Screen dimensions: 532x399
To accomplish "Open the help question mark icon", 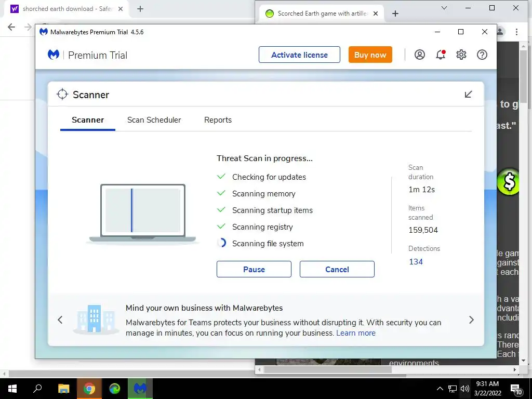I will pyautogui.click(x=482, y=55).
